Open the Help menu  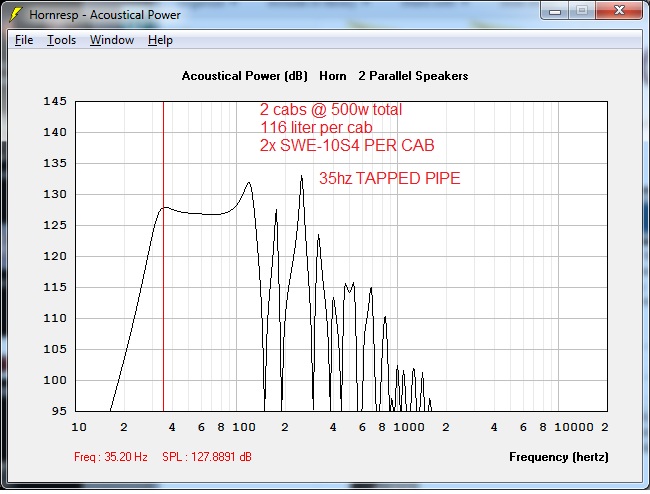click(160, 40)
